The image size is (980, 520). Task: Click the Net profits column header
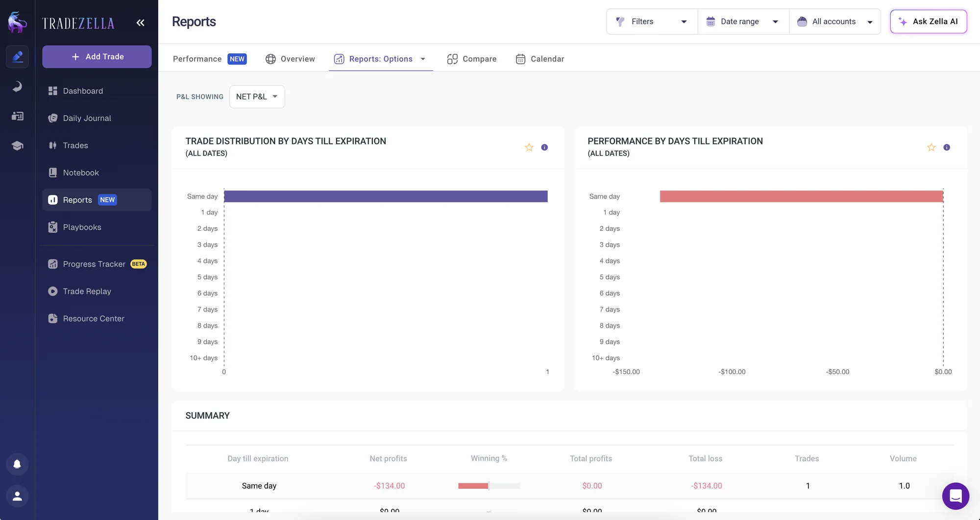pos(389,459)
